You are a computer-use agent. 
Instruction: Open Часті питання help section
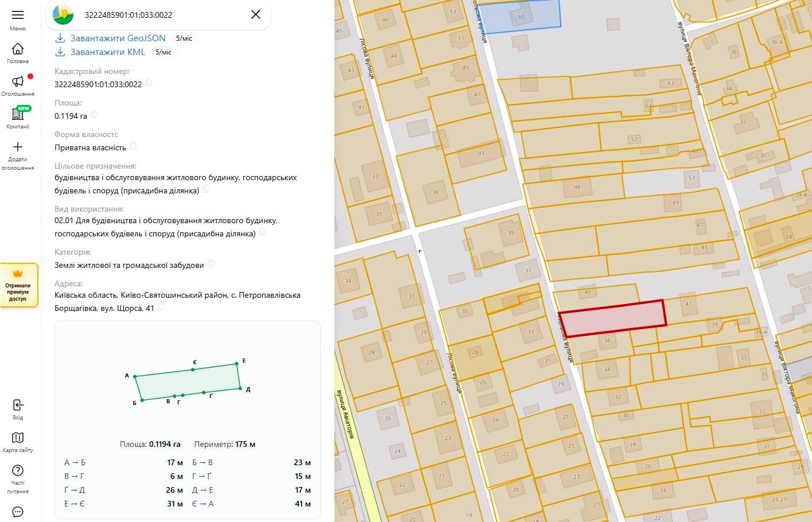click(x=18, y=479)
